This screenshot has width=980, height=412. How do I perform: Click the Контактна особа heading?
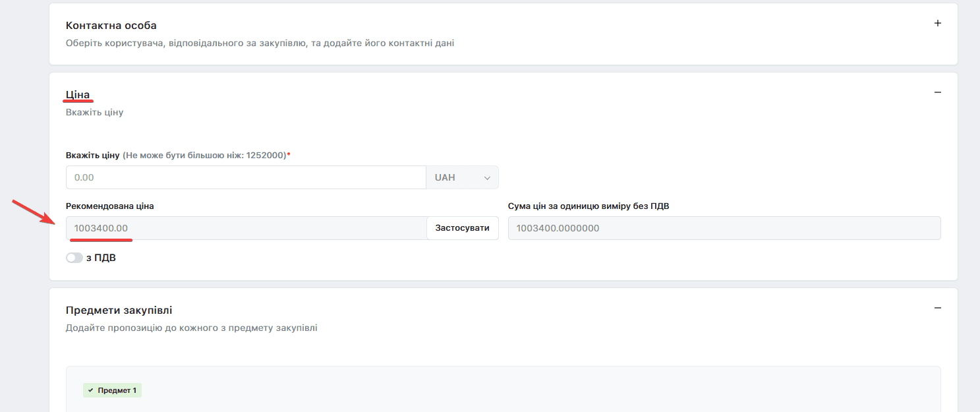[x=111, y=26]
